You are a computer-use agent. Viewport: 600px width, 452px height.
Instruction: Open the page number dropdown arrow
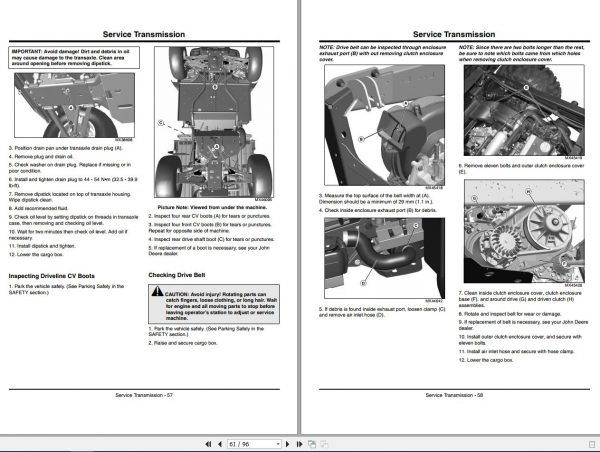(278, 444)
